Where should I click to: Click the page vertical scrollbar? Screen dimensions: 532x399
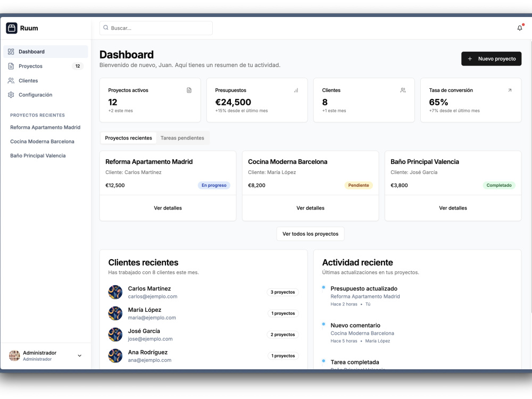[530, 177]
